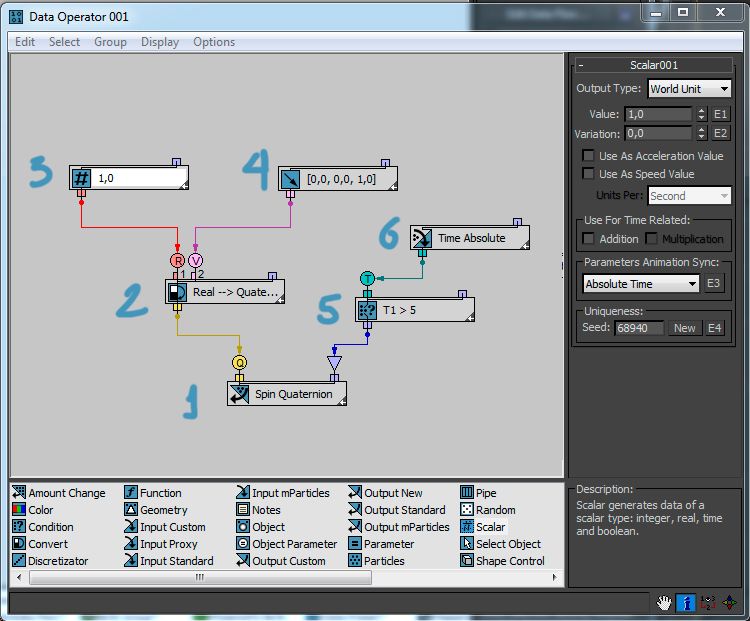This screenshot has height=621, width=750.
Task: Select the Notes sub-operator icon
Action: [x=243, y=510]
